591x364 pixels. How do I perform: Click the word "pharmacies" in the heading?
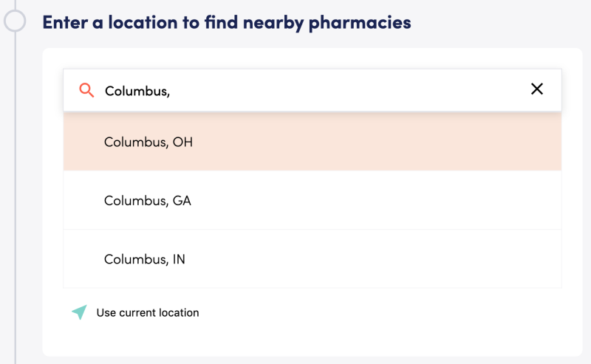(361, 23)
